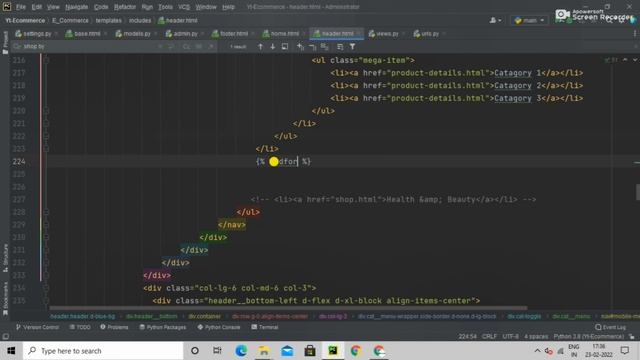Open the Bookmarks tool window sidebar

[5, 299]
